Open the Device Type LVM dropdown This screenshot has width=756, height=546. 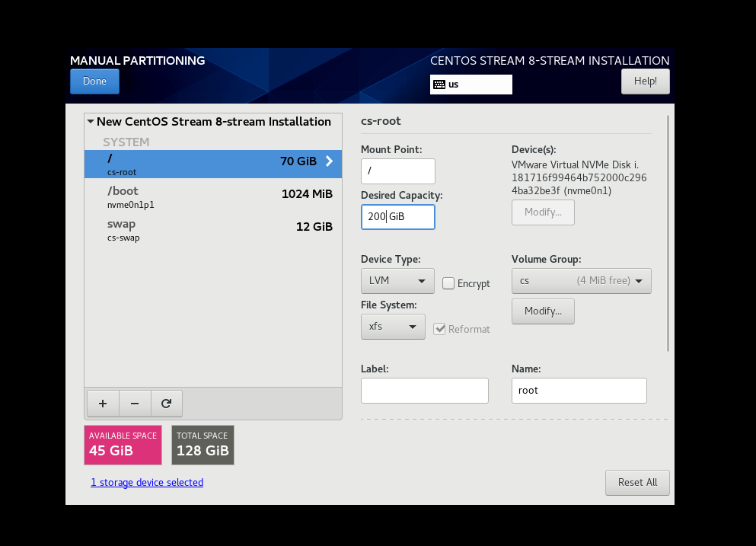[x=397, y=281]
